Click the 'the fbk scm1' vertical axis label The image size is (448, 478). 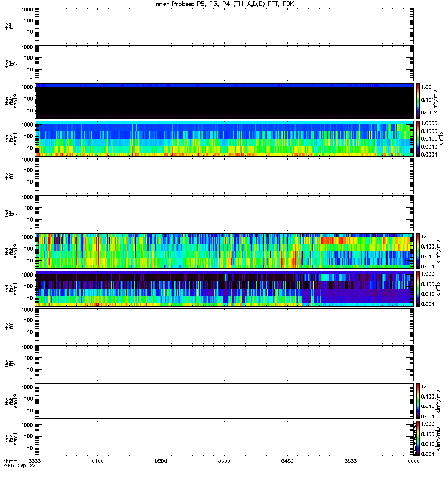pos(11,439)
